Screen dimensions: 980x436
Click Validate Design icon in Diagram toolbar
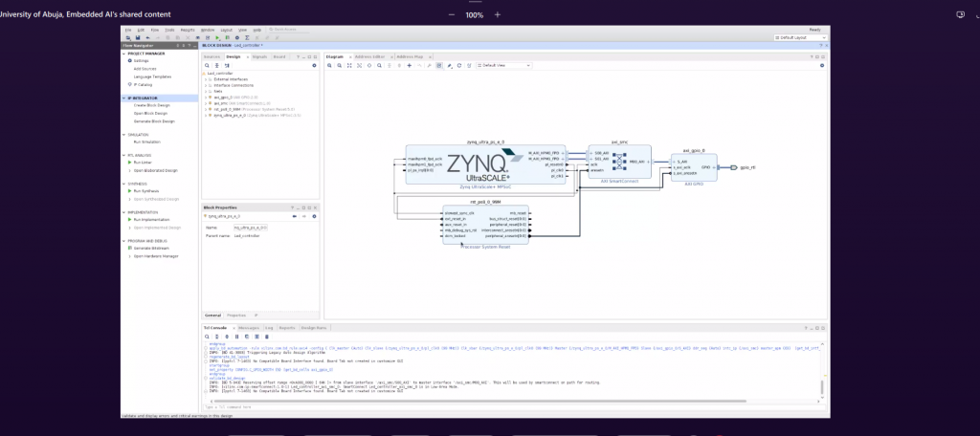click(x=439, y=66)
